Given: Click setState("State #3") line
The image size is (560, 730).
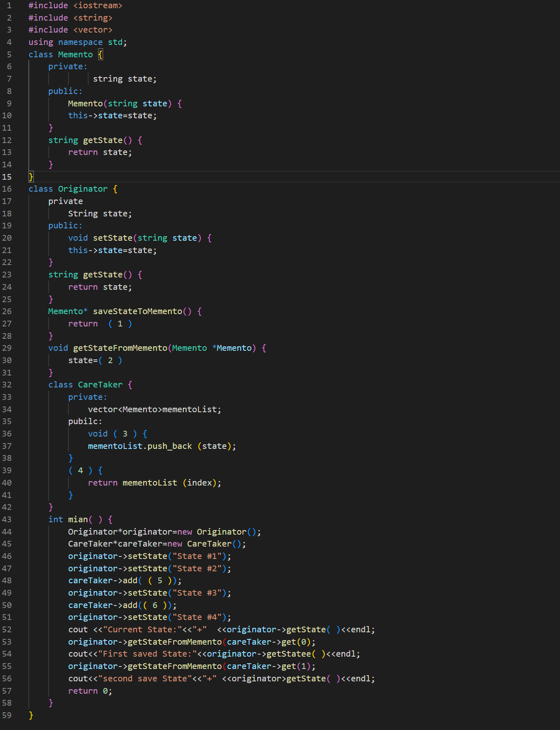Looking at the screenshot, I should [x=150, y=593].
